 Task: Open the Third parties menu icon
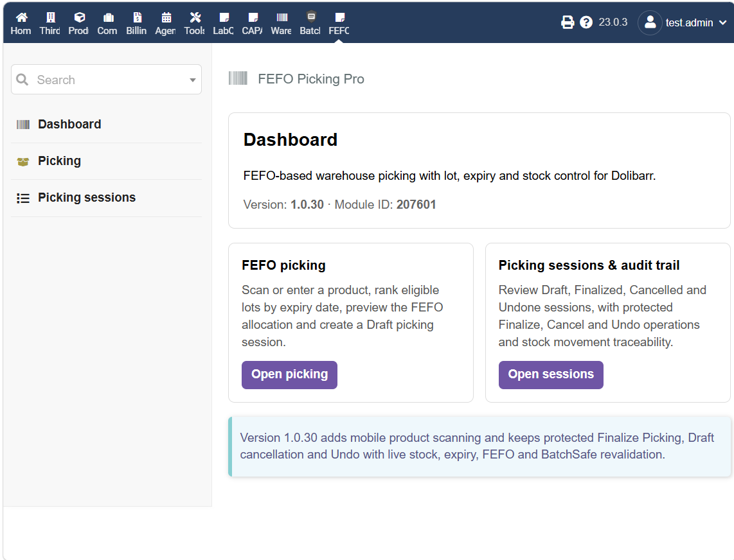pos(50,18)
